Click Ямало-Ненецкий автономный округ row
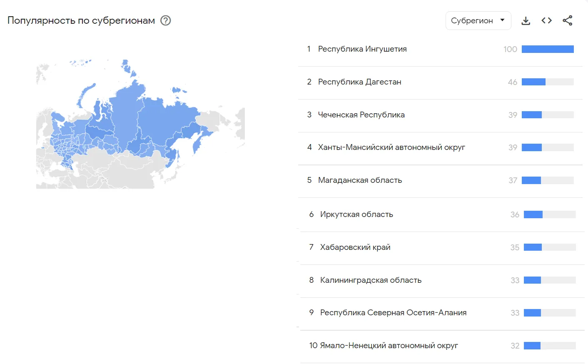This screenshot has height=364, width=588. (389, 346)
